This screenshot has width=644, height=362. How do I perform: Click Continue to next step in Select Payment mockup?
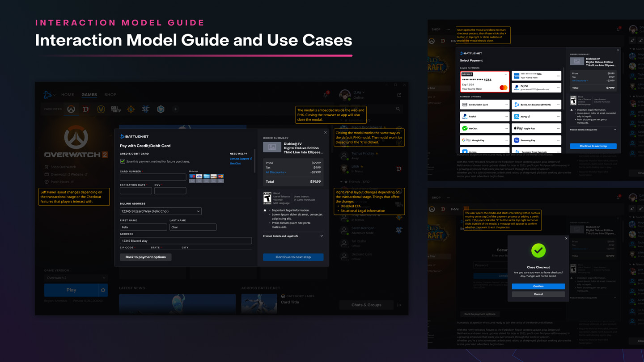click(593, 146)
